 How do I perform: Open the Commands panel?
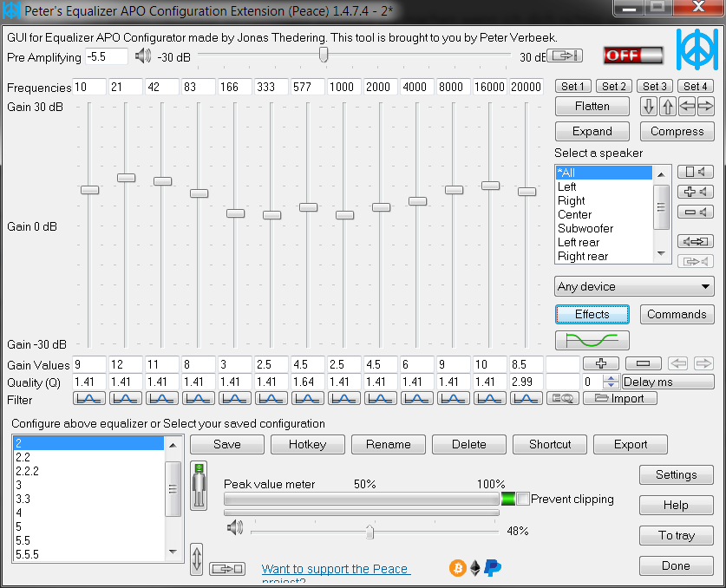click(x=677, y=314)
